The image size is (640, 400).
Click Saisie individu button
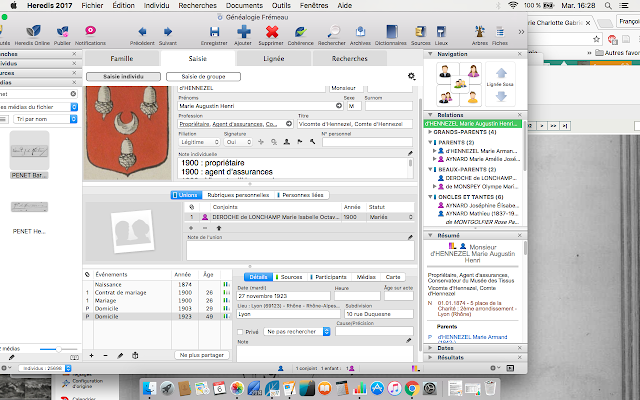tap(123, 76)
